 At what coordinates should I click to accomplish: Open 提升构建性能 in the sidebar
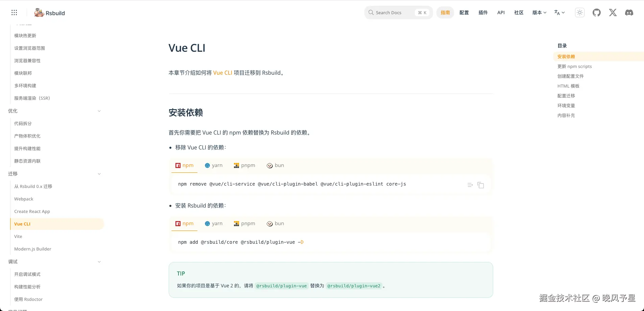pos(27,148)
